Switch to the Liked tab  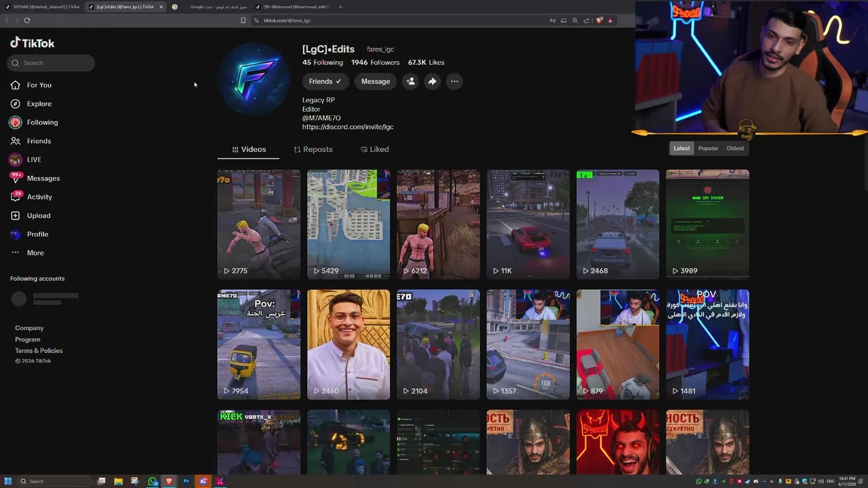click(x=374, y=149)
